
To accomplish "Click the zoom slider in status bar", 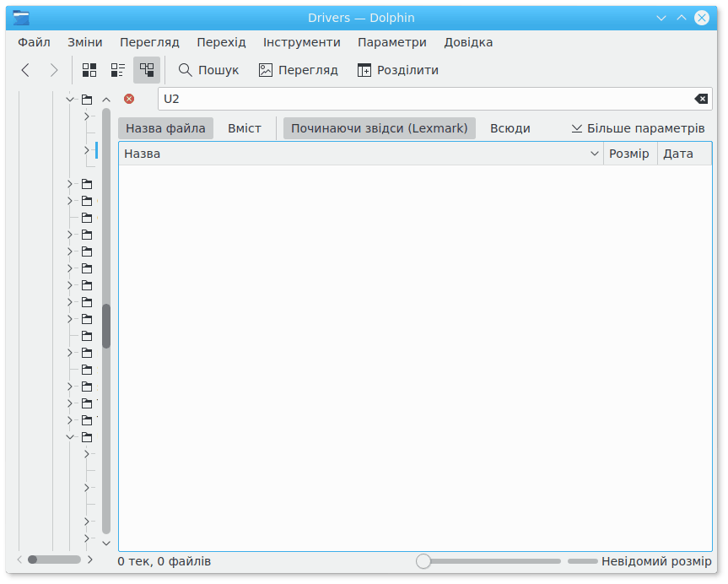I will tap(489, 561).
